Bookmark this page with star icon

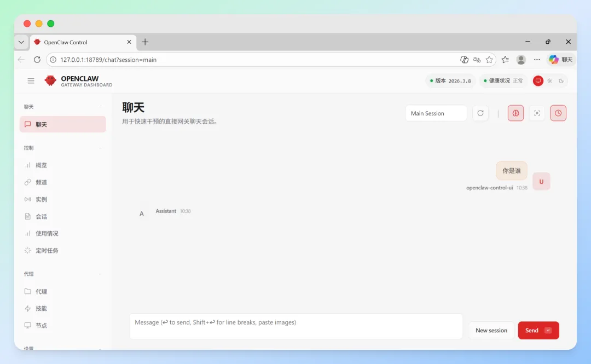click(x=489, y=60)
